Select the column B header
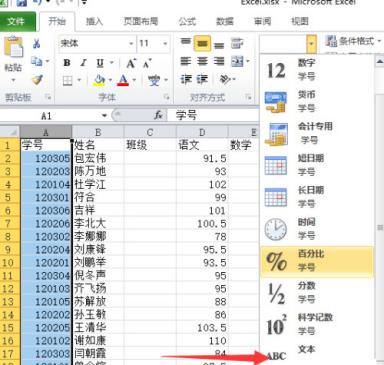The image size is (384, 365). pos(98,132)
